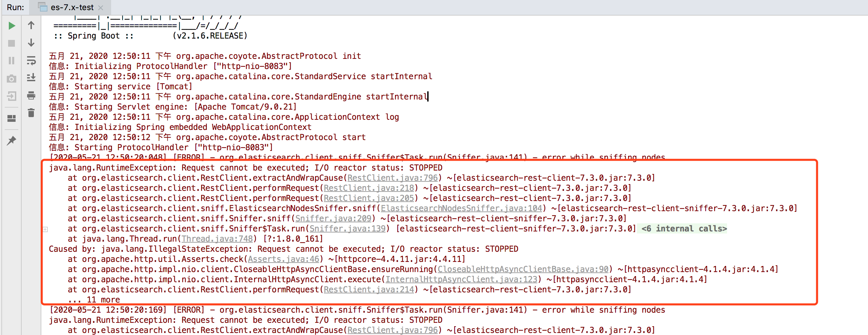Stop the running es-7.x-test process
The width and height of the screenshot is (868, 335).
(12, 43)
